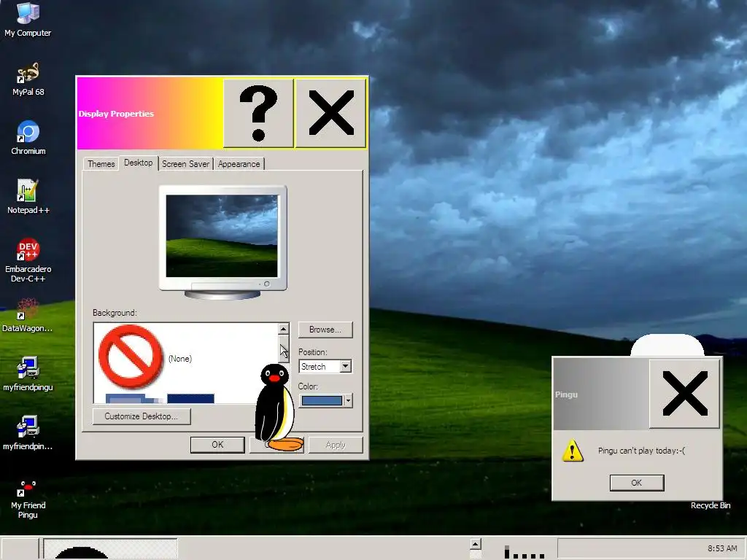Select the Notepad++ desktop shortcut
Viewport: 747px width, 560px height.
[28, 197]
